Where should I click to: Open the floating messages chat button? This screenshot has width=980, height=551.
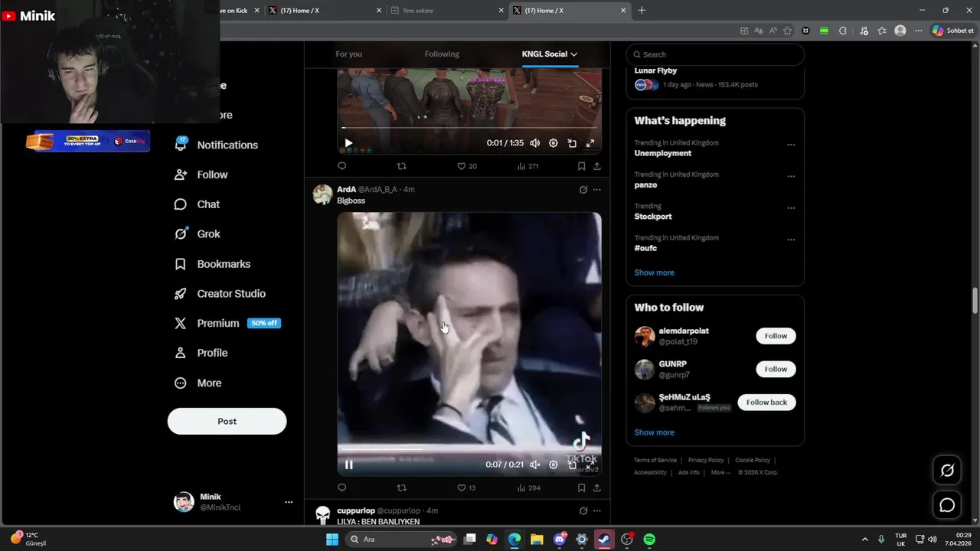[x=947, y=505]
